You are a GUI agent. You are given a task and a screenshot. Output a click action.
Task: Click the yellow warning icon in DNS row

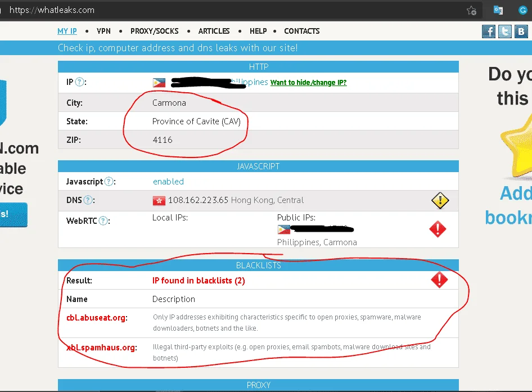tap(440, 201)
